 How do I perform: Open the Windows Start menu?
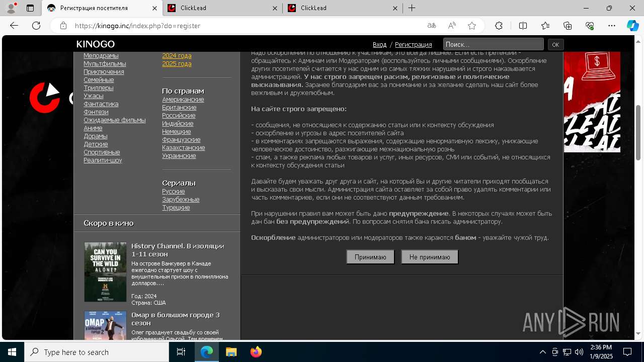(12, 352)
